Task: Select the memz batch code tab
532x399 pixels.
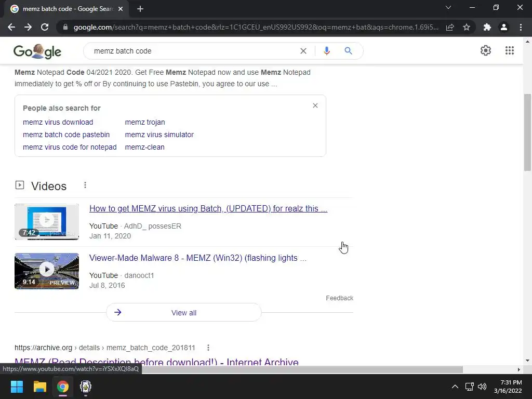Action: pyautogui.click(x=66, y=9)
